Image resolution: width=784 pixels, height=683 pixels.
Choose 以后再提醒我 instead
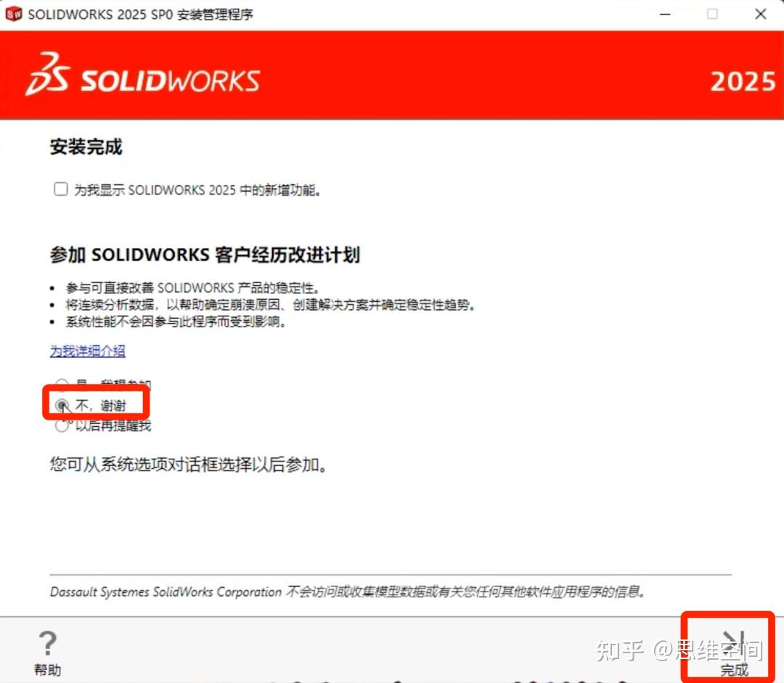pyautogui.click(x=62, y=426)
